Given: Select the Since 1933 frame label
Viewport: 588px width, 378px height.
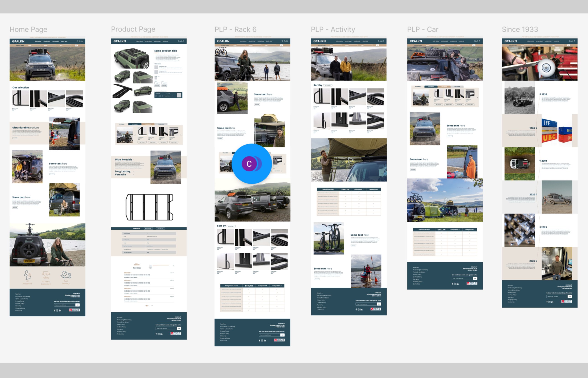Looking at the screenshot, I should [520, 29].
